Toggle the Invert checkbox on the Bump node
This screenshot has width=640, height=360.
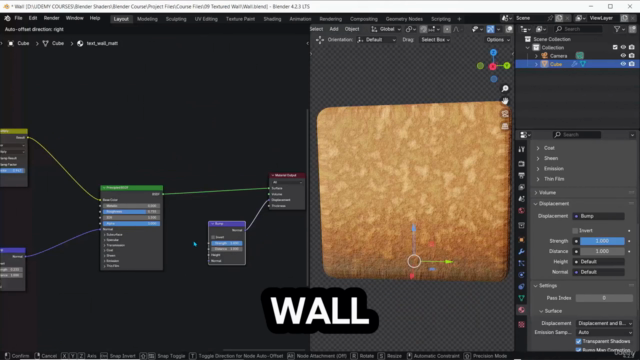pyautogui.click(x=213, y=237)
